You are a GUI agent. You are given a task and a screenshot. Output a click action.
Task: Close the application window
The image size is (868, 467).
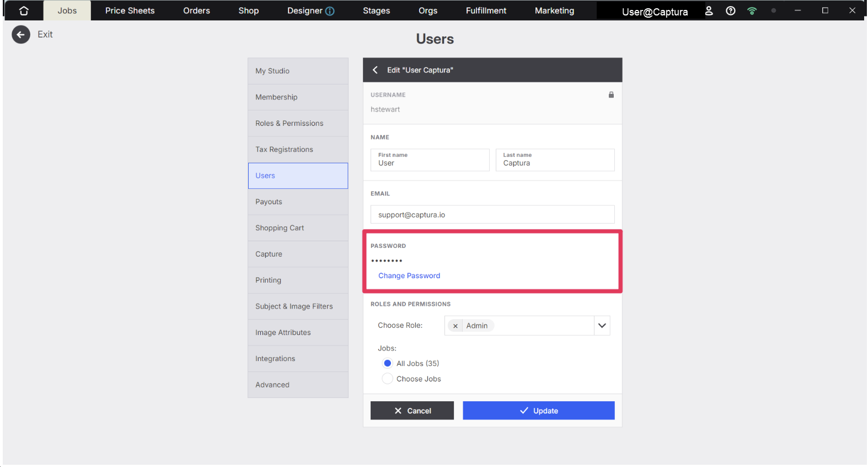tap(852, 10)
